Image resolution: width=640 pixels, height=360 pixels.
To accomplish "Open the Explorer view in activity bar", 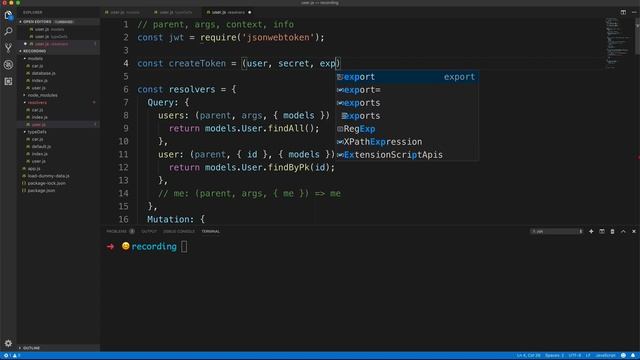I will pos(8,16).
